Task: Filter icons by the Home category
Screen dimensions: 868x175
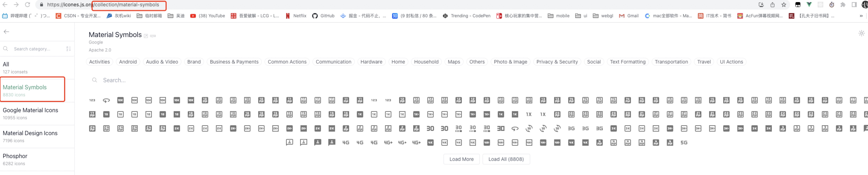Action: coord(398,62)
